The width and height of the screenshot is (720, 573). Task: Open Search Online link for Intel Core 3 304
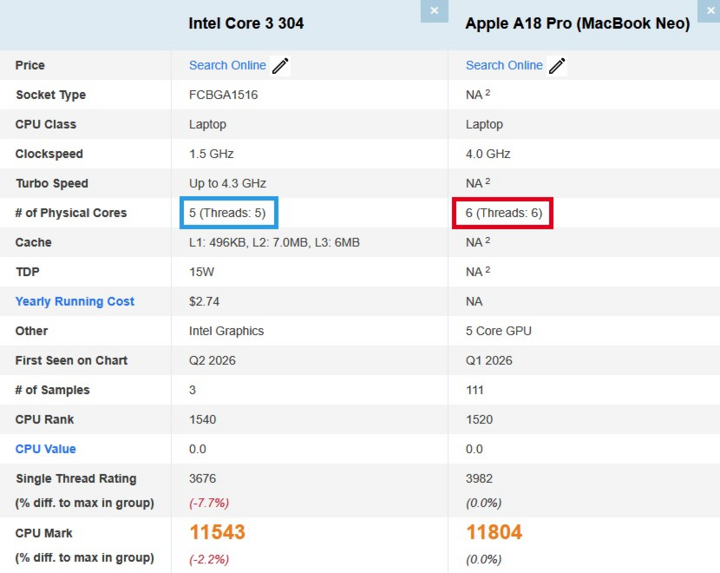(227, 65)
